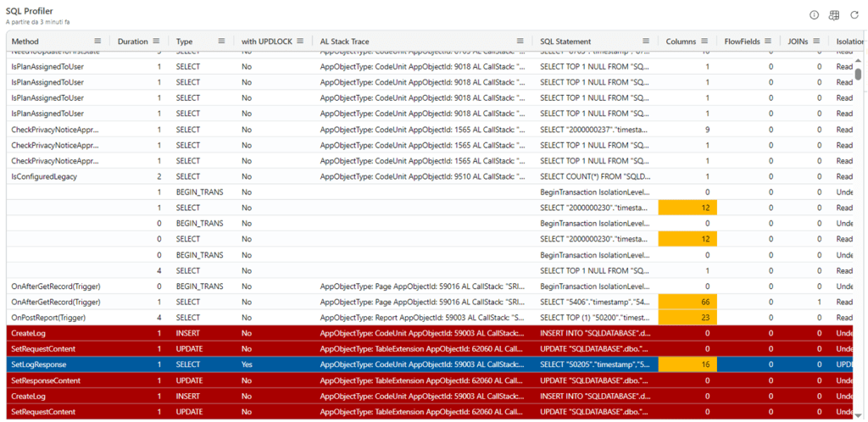Image resolution: width=868 pixels, height=422 pixels.
Task: Click the info icon in the header
Action: 815,14
